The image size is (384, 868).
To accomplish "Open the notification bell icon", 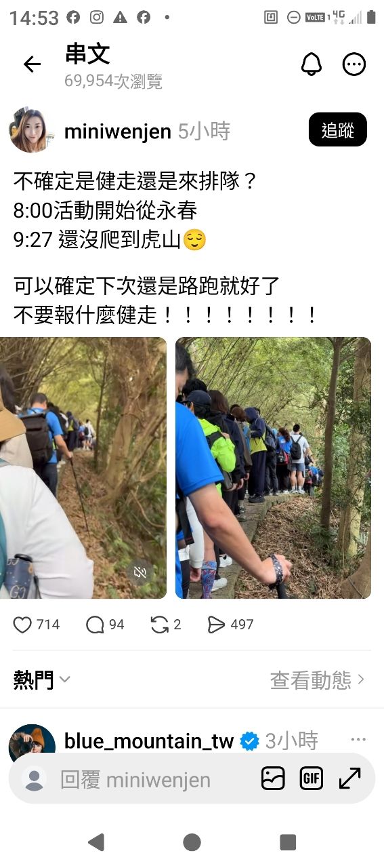I will pos(311,64).
